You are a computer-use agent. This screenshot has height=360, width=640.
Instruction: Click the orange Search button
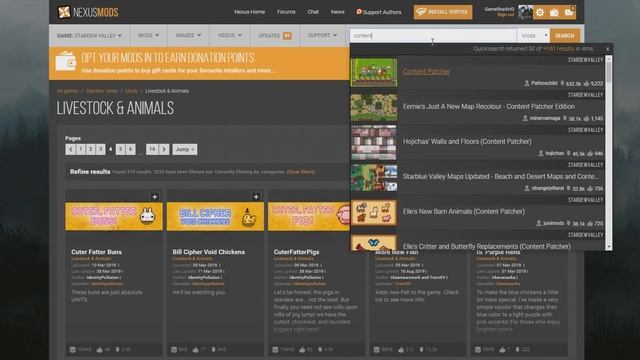pos(564,36)
